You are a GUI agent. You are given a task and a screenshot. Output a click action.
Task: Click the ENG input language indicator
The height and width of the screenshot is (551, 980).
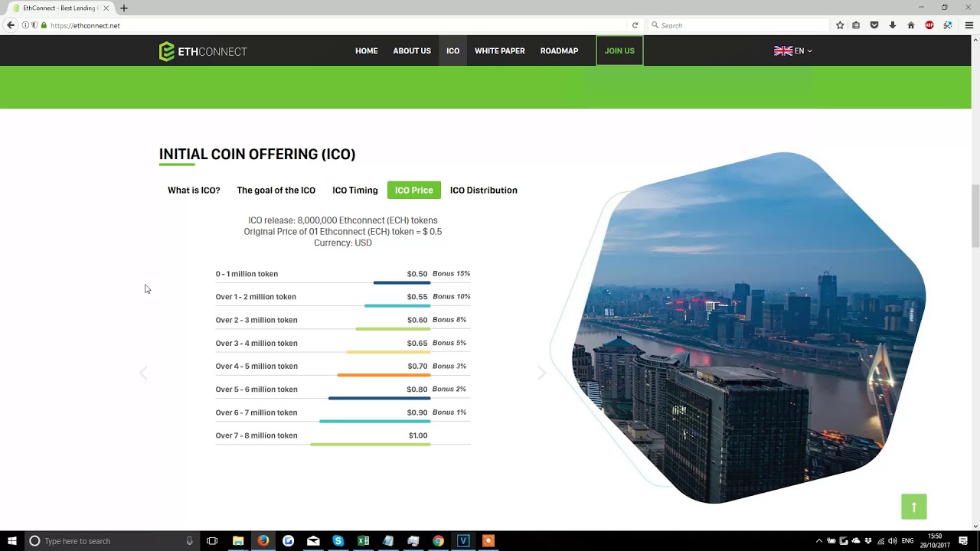908,541
